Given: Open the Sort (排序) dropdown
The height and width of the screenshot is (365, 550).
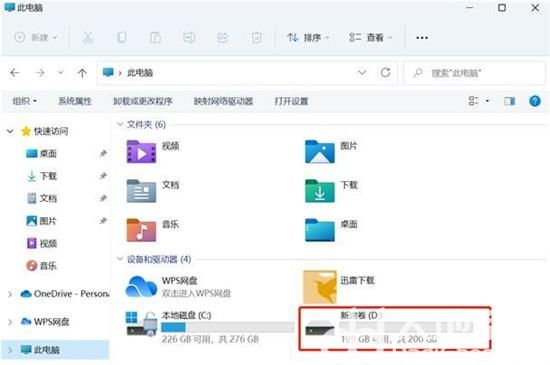Looking at the screenshot, I should point(308,37).
